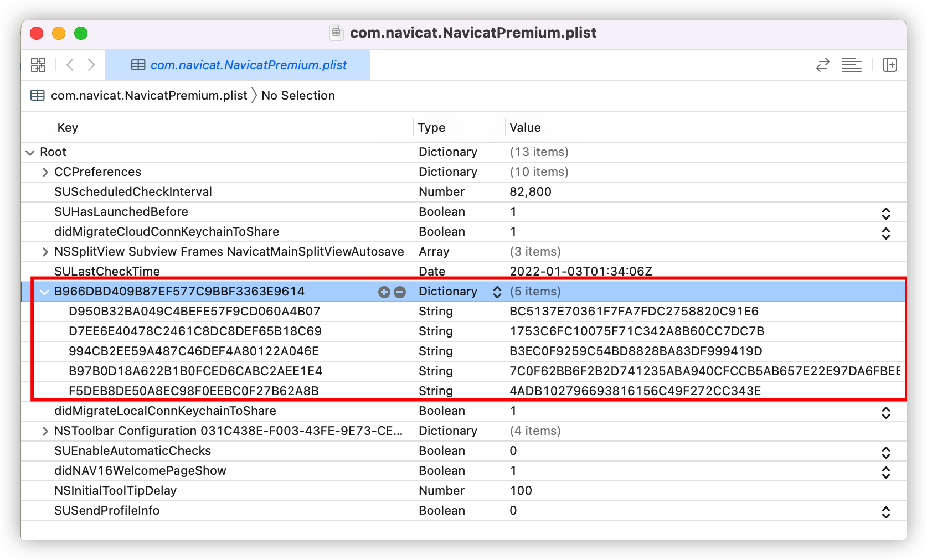Click the swap arrows code review icon
The width and height of the screenshot is (927, 560).
coord(823,65)
